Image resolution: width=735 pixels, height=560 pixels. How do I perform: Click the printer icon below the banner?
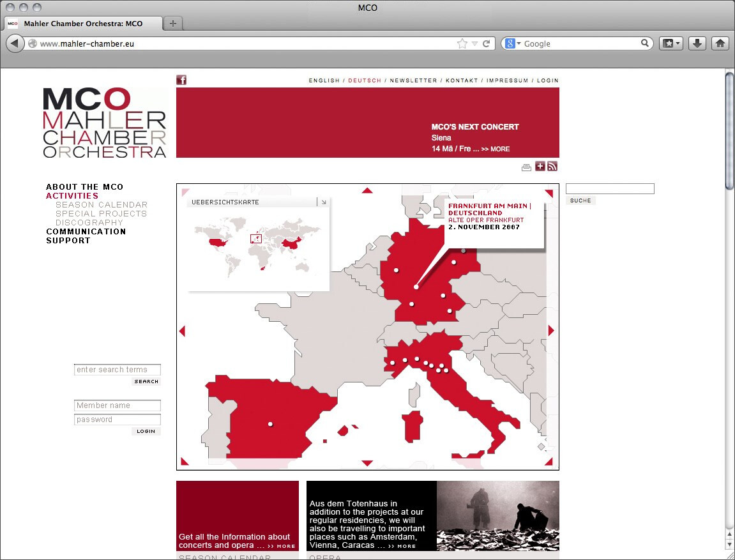tap(526, 167)
